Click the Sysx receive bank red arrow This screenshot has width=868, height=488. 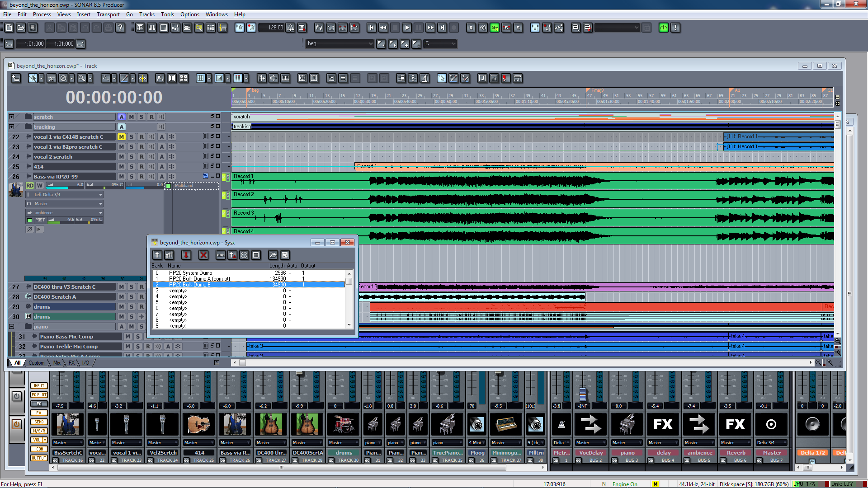tap(186, 255)
